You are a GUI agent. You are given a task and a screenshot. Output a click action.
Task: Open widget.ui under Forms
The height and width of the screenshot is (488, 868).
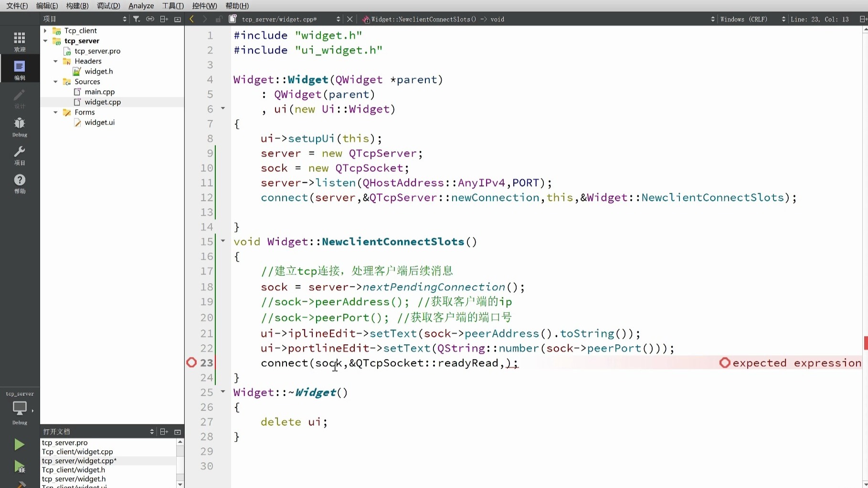tap(100, 122)
